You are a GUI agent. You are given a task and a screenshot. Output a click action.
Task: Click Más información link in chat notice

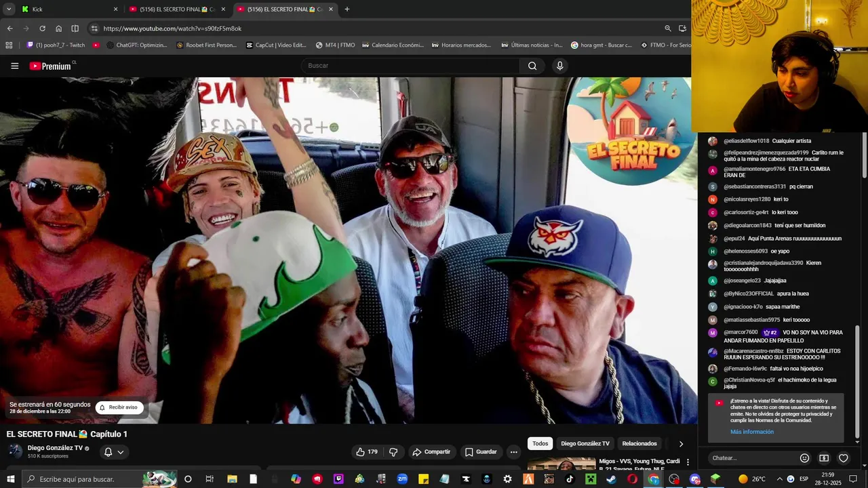tap(752, 432)
